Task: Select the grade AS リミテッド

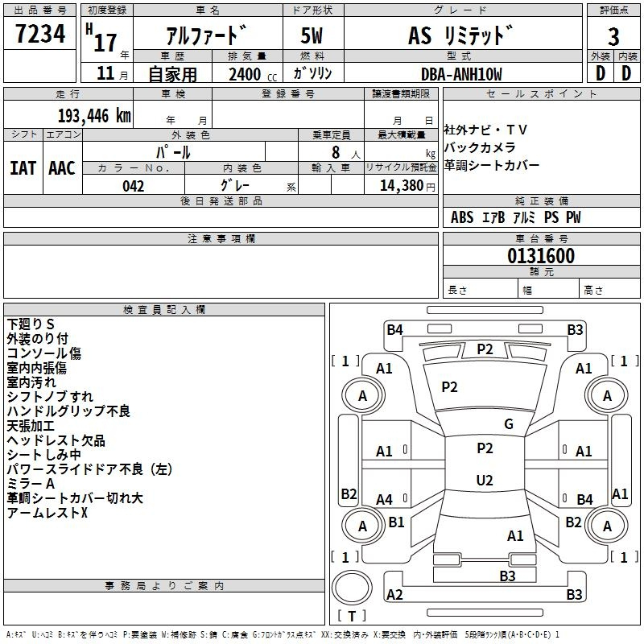Action: point(460,35)
